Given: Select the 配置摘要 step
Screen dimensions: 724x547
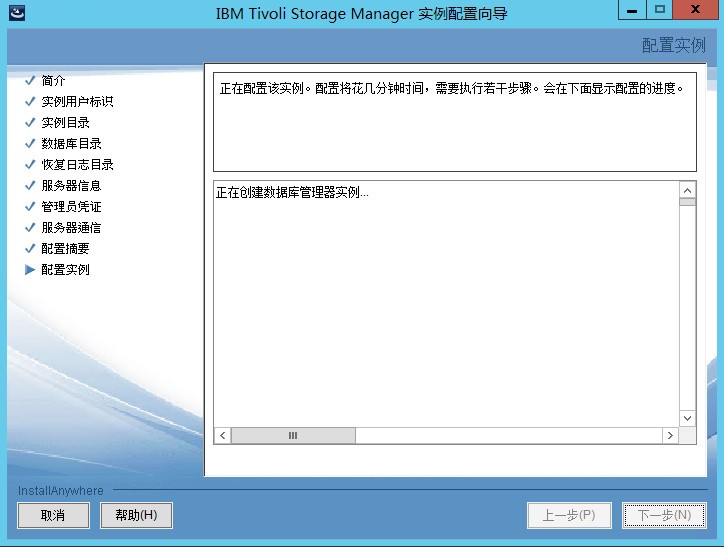Looking at the screenshot, I should point(65,249).
